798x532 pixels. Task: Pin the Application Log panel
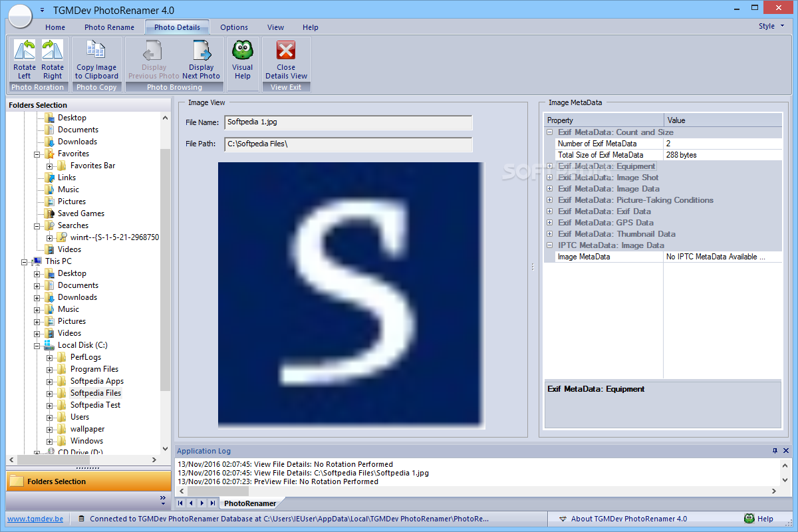click(x=775, y=451)
